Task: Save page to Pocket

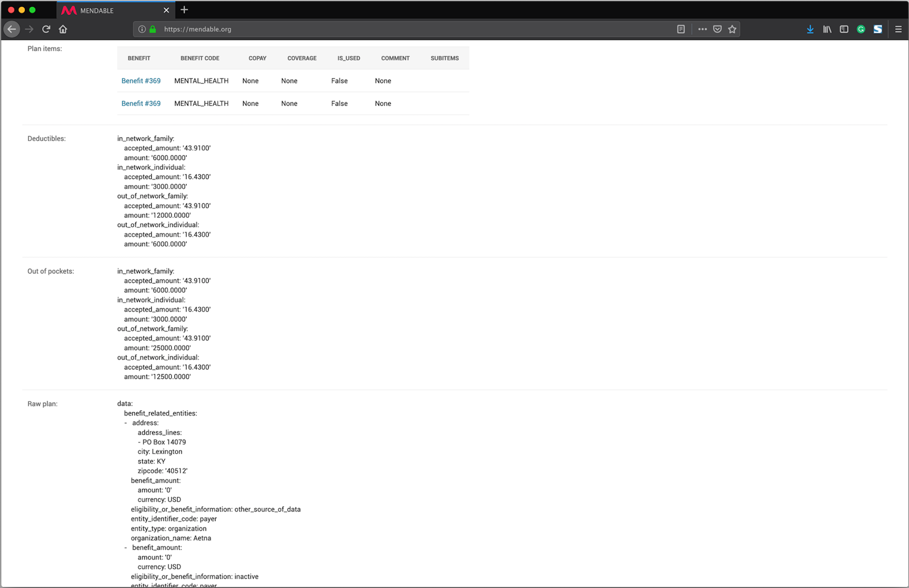Action: tap(718, 29)
